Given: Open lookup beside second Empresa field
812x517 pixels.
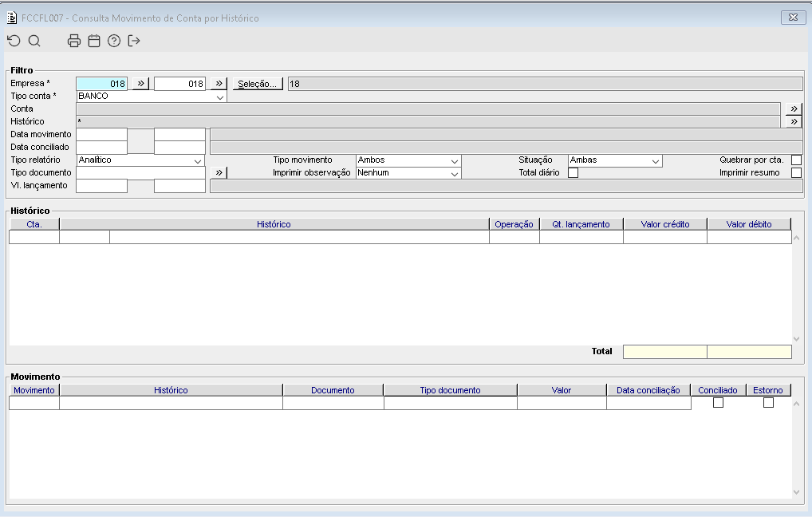Looking at the screenshot, I should tap(219, 84).
